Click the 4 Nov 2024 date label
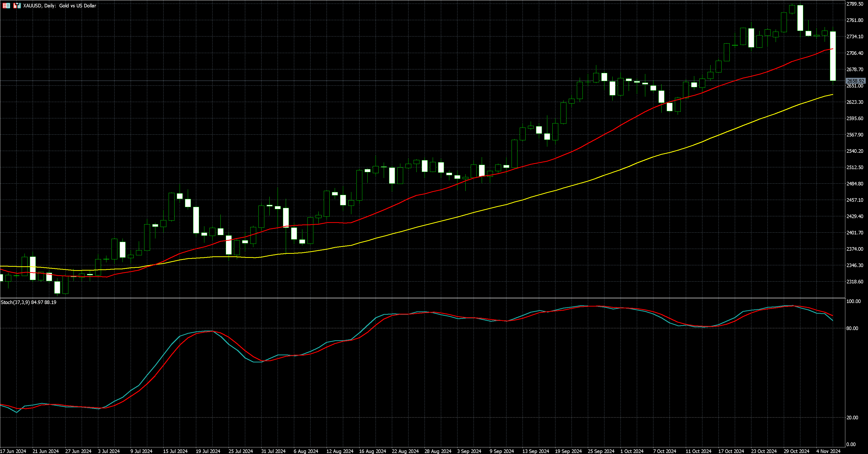 tap(828, 451)
